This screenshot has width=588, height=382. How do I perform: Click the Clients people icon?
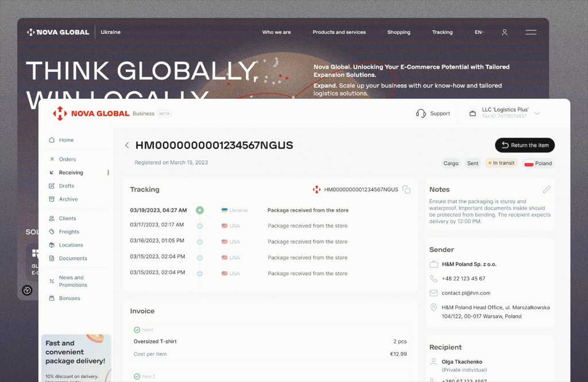(x=52, y=218)
